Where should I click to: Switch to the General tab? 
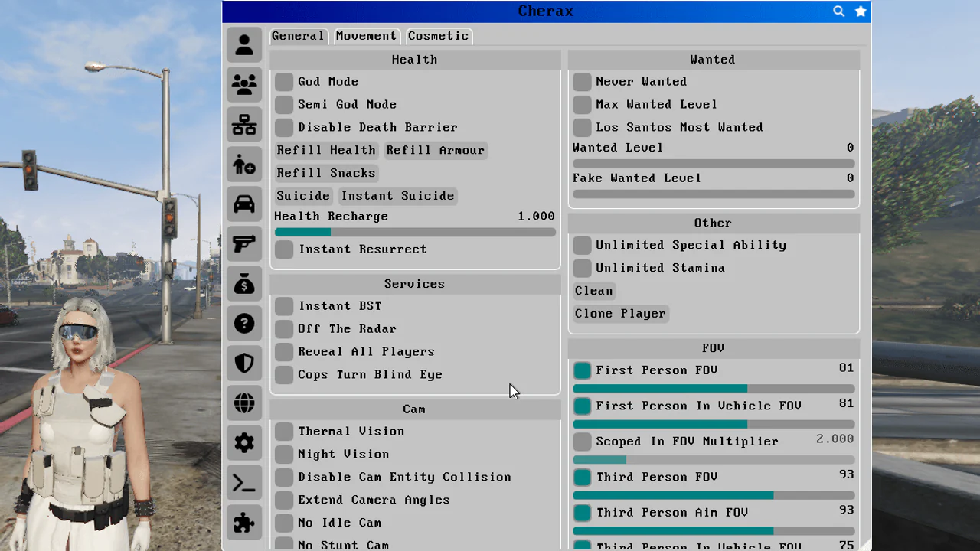pyautogui.click(x=298, y=36)
